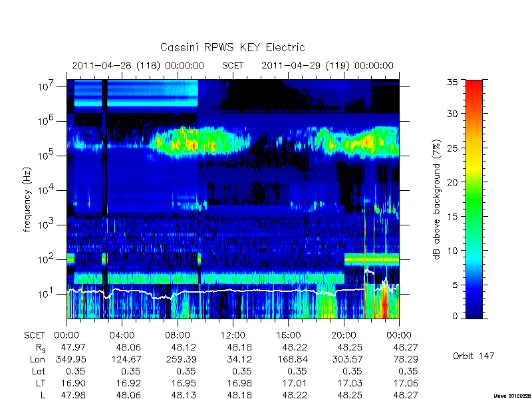Click the Lon value 349.95

tap(70, 359)
